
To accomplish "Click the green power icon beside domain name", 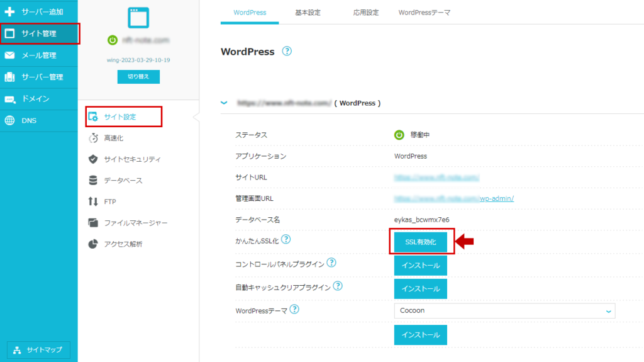I will click(x=113, y=40).
